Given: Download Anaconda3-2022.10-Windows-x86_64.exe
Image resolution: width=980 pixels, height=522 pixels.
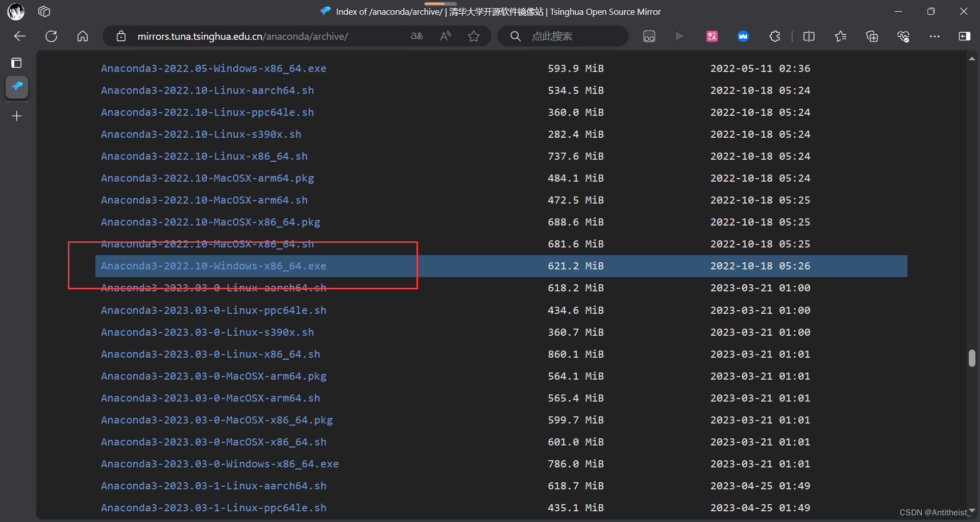Looking at the screenshot, I should pyautogui.click(x=213, y=266).
